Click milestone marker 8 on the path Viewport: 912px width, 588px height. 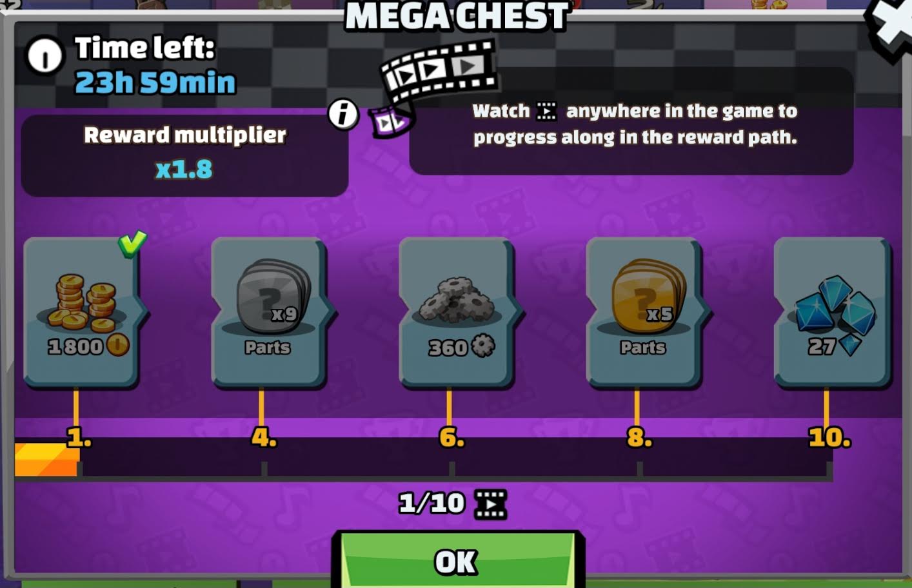(x=639, y=438)
